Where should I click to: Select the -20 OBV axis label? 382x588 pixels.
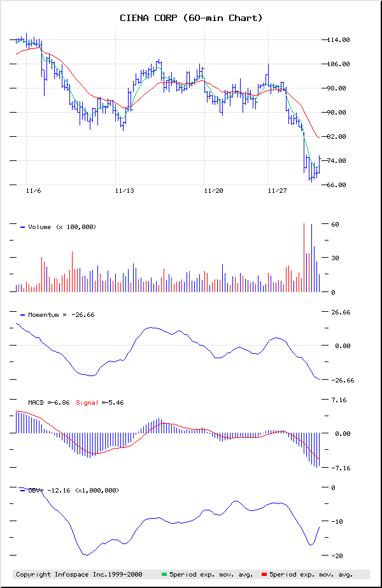(x=337, y=556)
